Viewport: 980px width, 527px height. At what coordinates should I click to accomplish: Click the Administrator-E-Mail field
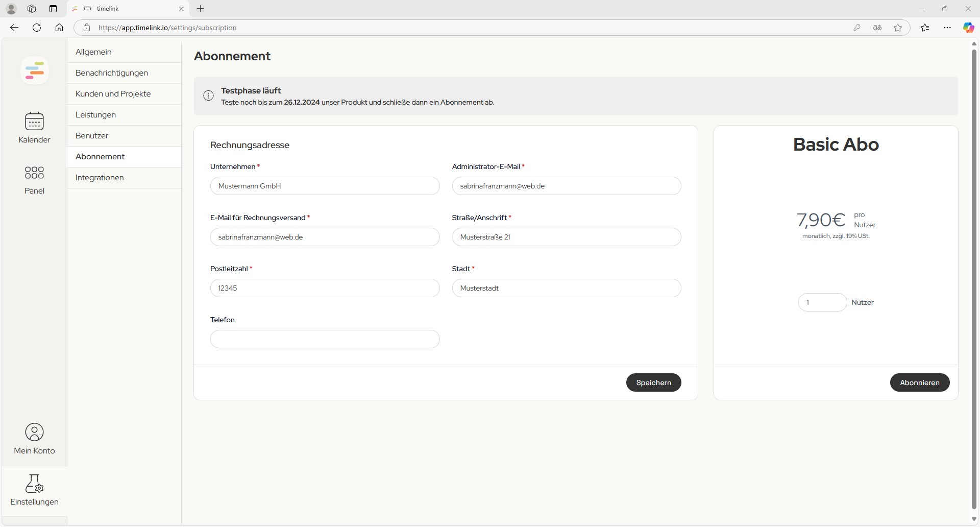click(x=567, y=186)
